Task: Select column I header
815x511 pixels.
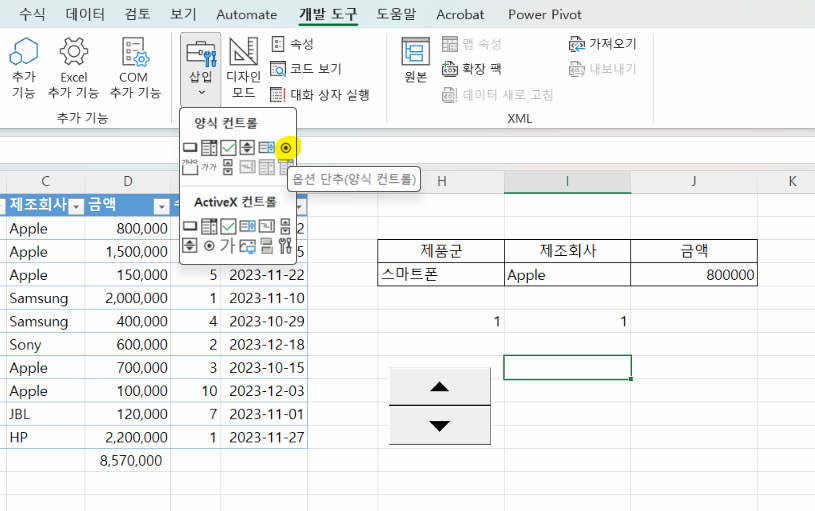Action: [x=567, y=181]
